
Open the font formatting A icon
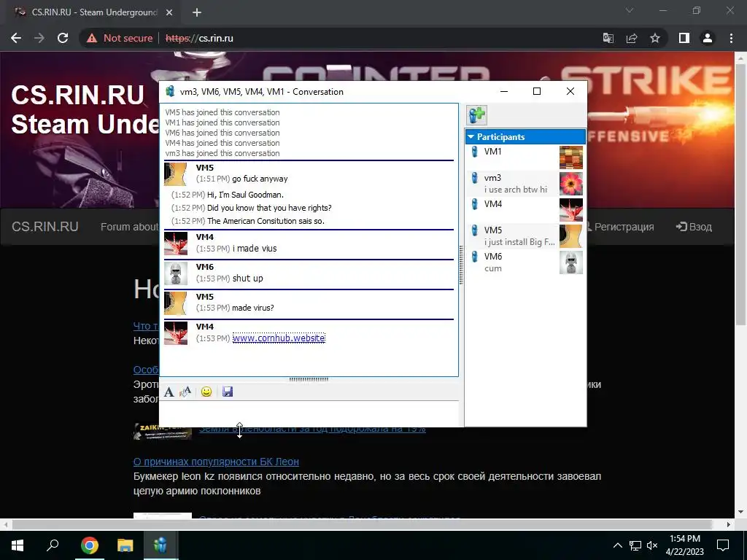coord(169,392)
